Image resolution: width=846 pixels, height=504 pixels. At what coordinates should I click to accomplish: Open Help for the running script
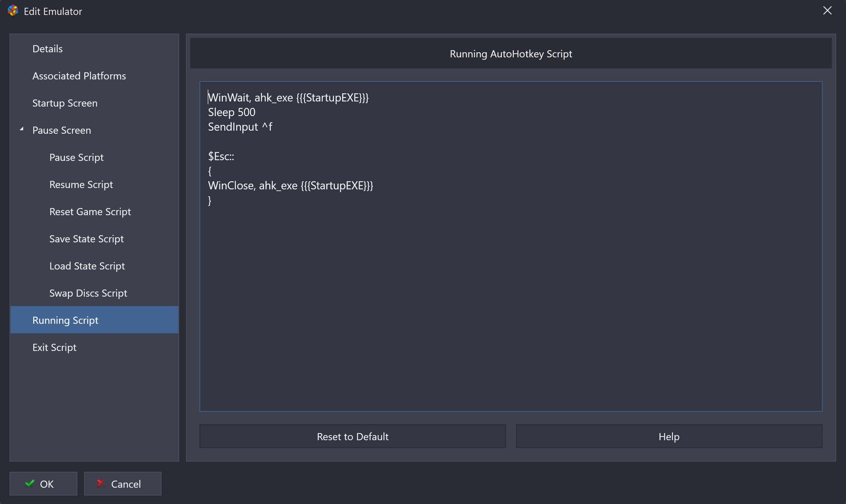point(669,436)
